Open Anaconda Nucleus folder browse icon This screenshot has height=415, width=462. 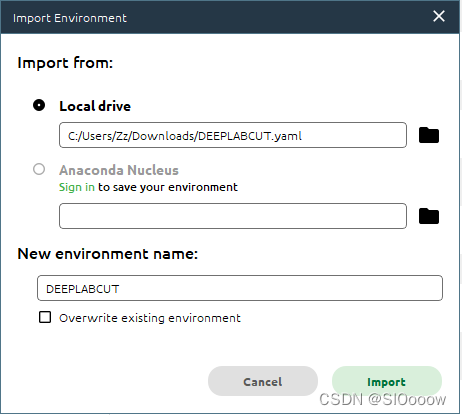point(429,216)
